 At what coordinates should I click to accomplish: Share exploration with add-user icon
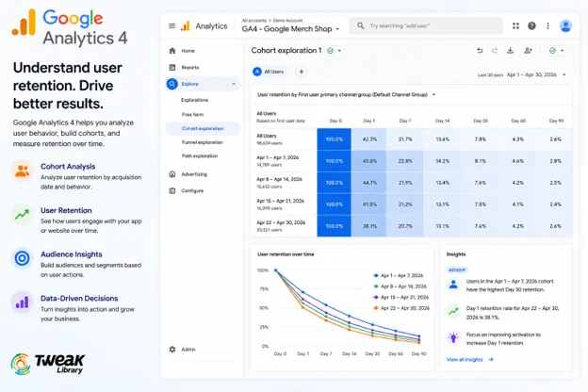[528, 51]
